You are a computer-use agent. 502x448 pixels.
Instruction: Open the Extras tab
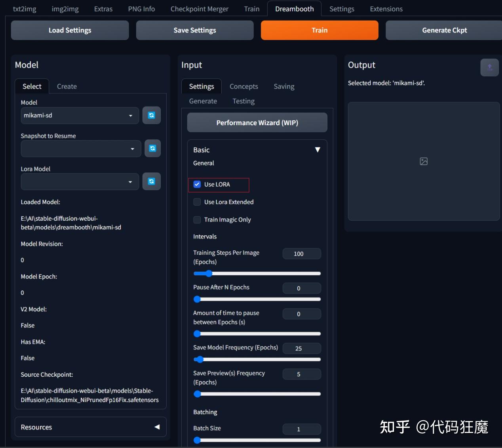click(103, 9)
